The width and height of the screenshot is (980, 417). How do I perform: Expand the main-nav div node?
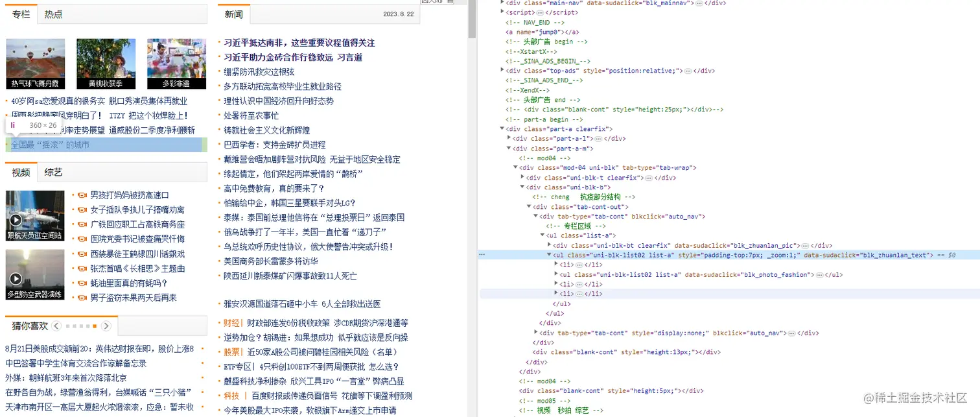click(x=502, y=3)
